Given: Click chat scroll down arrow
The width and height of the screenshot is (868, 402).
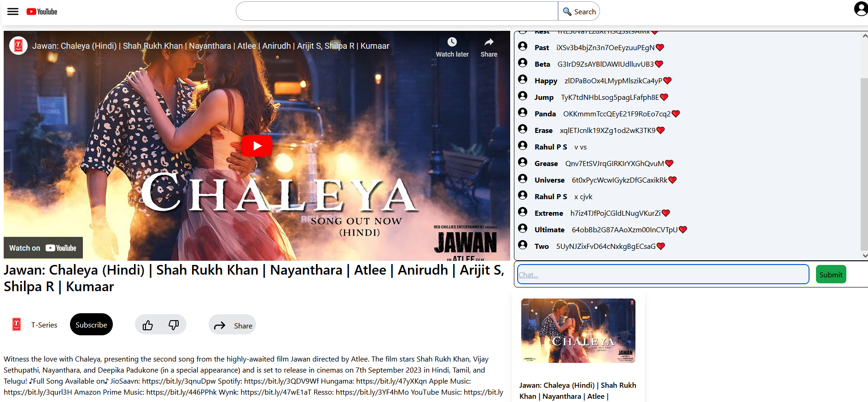Looking at the screenshot, I should point(865,256).
